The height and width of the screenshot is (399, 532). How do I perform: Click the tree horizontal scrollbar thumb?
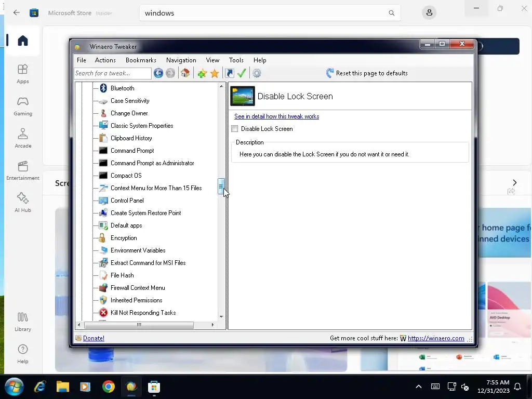[139, 325]
